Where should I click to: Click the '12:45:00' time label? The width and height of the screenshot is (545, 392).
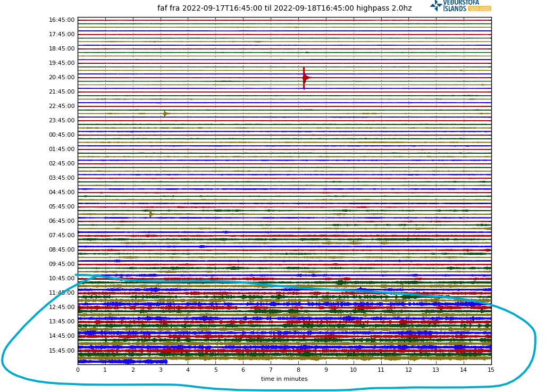[62, 307]
